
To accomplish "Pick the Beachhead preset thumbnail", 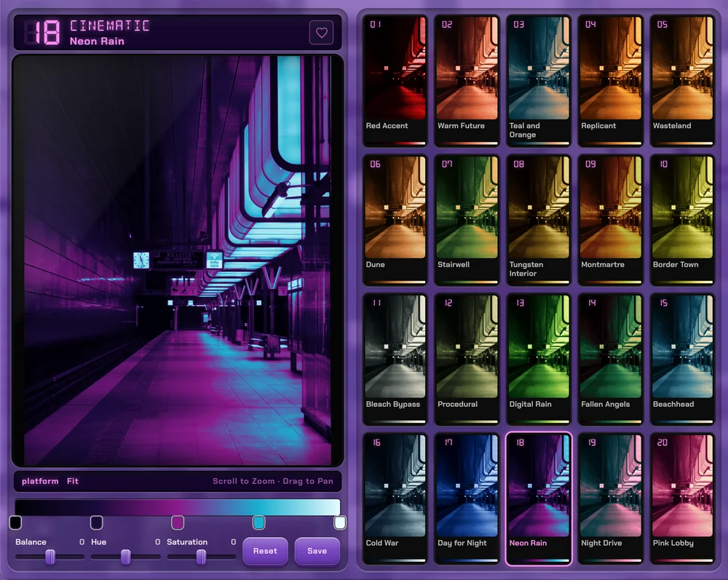I will [x=682, y=359].
